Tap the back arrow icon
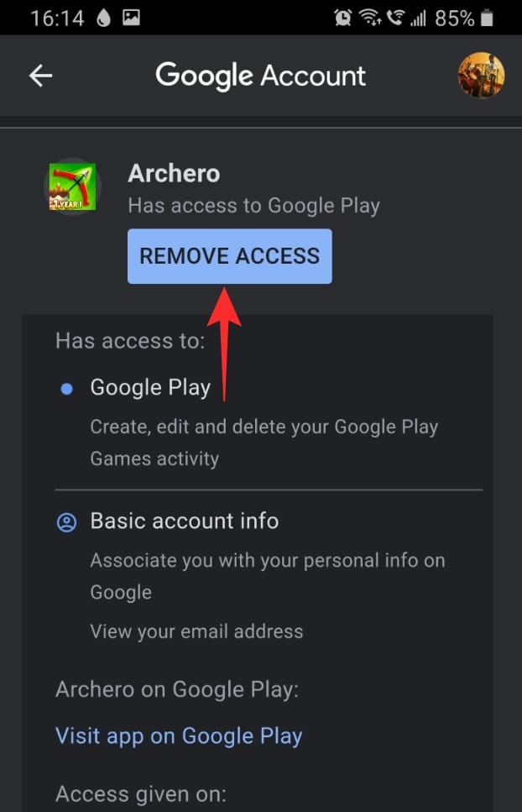 [40, 76]
